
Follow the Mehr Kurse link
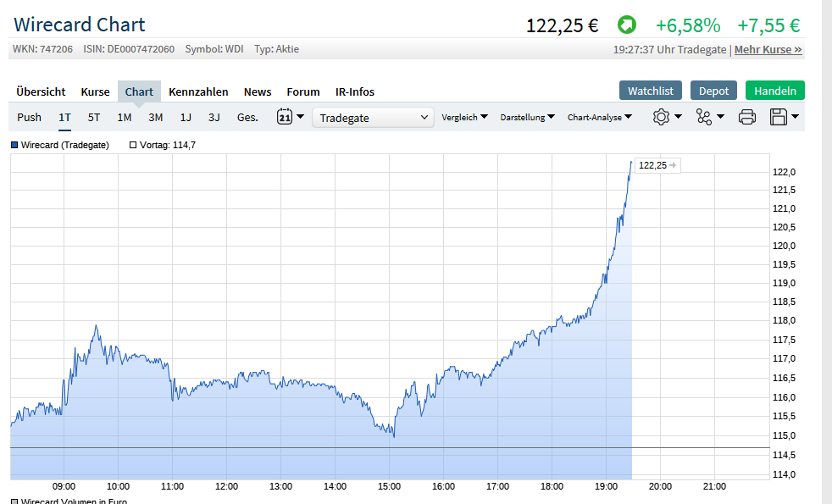click(x=768, y=49)
